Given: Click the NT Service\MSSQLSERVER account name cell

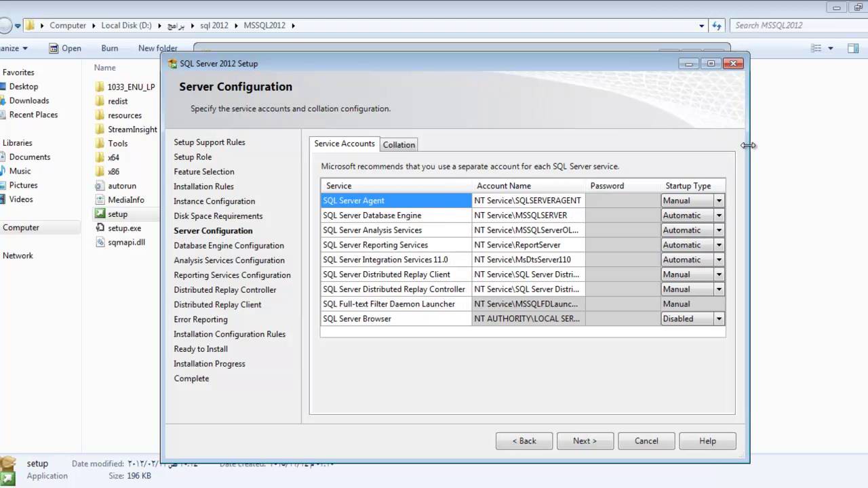Looking at the screenshot, I should [528, 216].
